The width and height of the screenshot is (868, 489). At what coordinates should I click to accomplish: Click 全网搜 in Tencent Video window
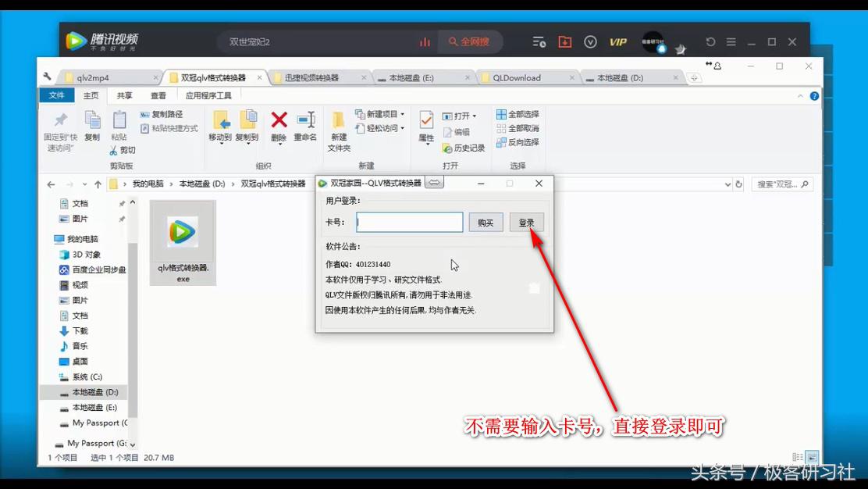469,42
